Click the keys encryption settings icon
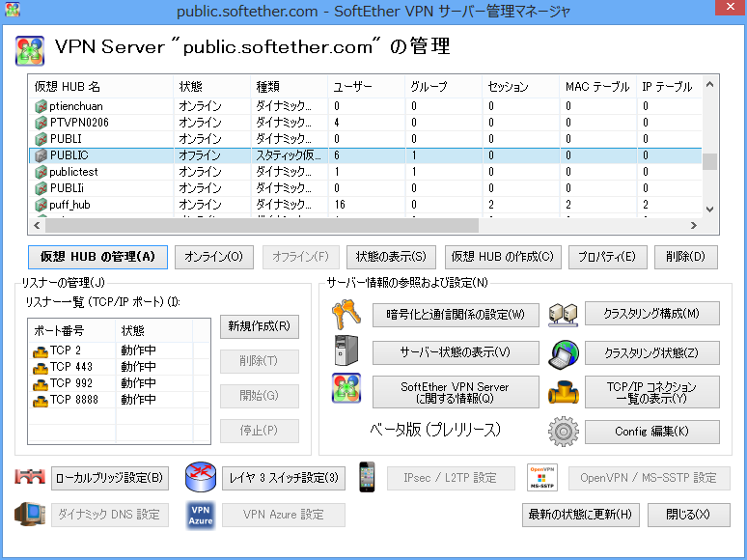This screenshot has width=747, height=560. [346, 315]
